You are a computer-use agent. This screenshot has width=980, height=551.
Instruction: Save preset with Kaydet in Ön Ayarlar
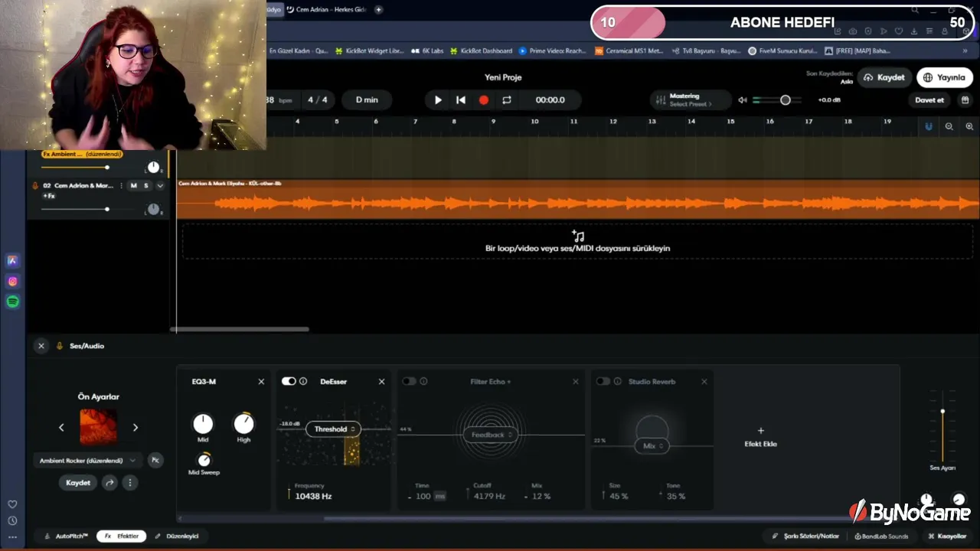tap(78, 483)
